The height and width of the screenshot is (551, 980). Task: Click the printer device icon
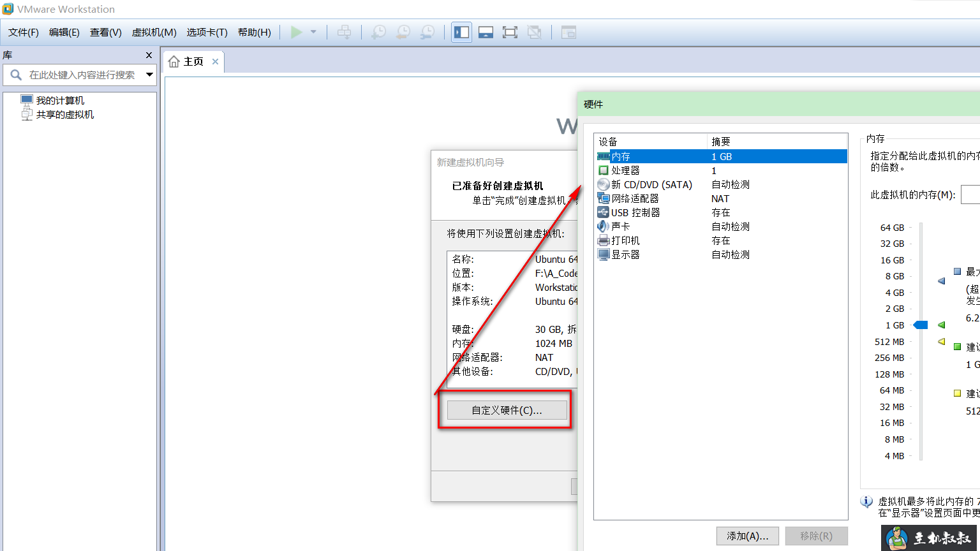(603, 240)
